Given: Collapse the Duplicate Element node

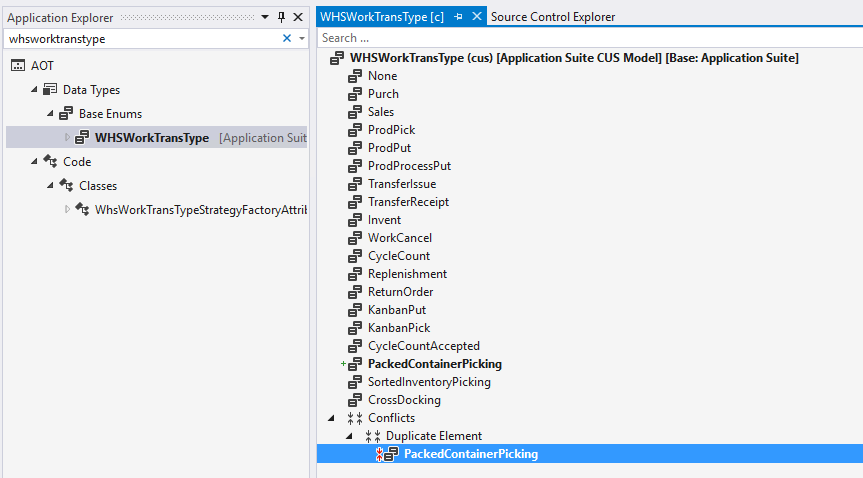Looking at the screenshot, I should (349, 436).
